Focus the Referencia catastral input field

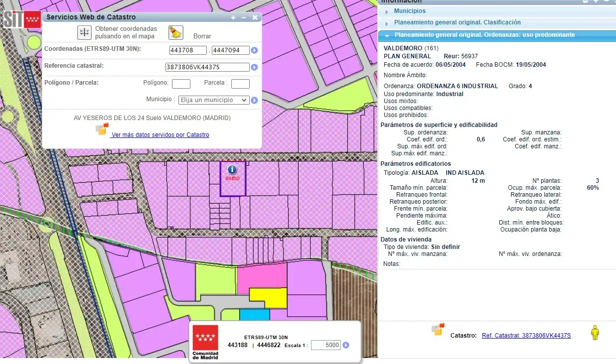tap(207, 67)
